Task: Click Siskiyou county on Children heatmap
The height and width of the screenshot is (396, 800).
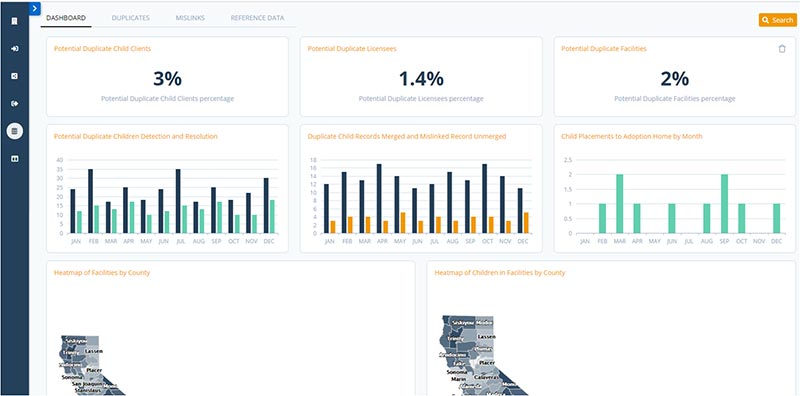Action: [463, 324]
